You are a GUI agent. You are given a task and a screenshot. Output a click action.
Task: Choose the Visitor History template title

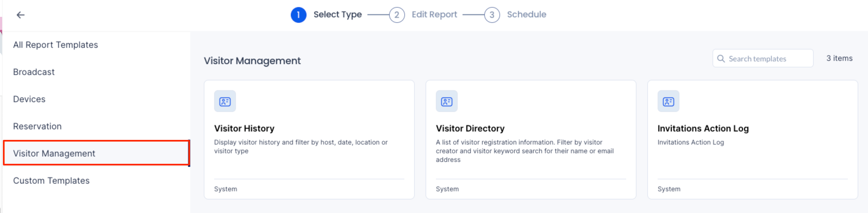tap(244, 129)
